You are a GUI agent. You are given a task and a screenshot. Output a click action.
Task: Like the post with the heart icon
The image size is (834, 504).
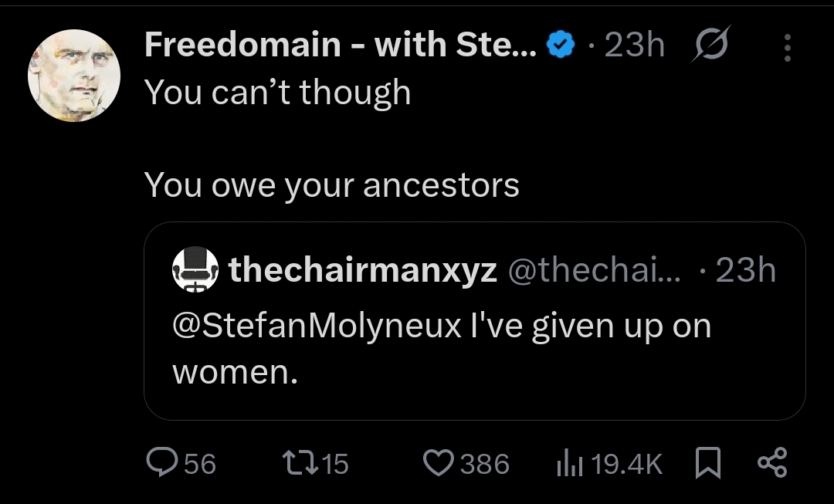click(439, 463)
